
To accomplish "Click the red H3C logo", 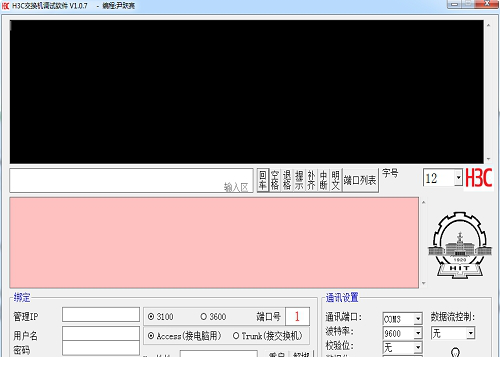I will pos(479,178).
